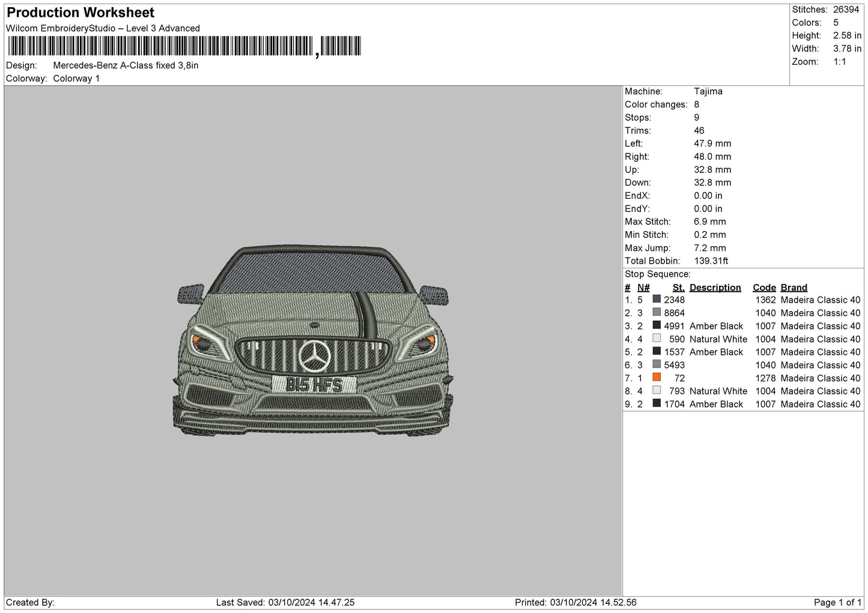Viewport: 868px width, 613px height.
Task: Click the 'Colorway 1' value
Action: (x=76, y=79)
